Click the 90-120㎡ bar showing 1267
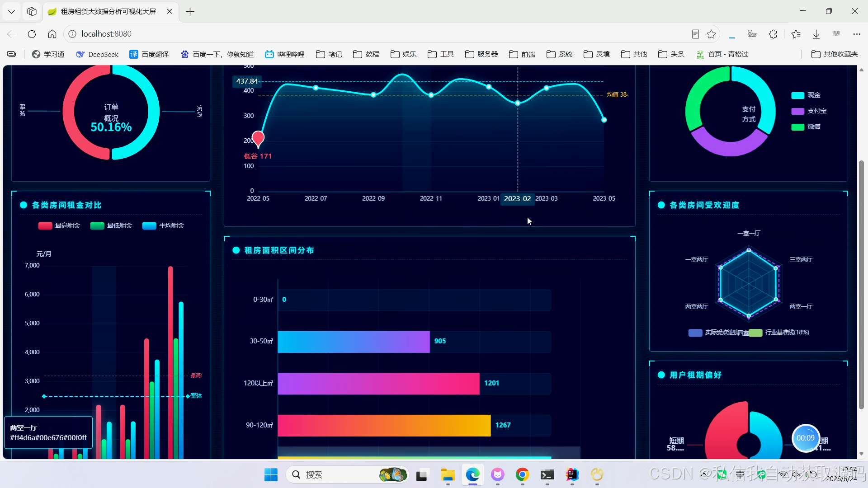 point(384,426)
